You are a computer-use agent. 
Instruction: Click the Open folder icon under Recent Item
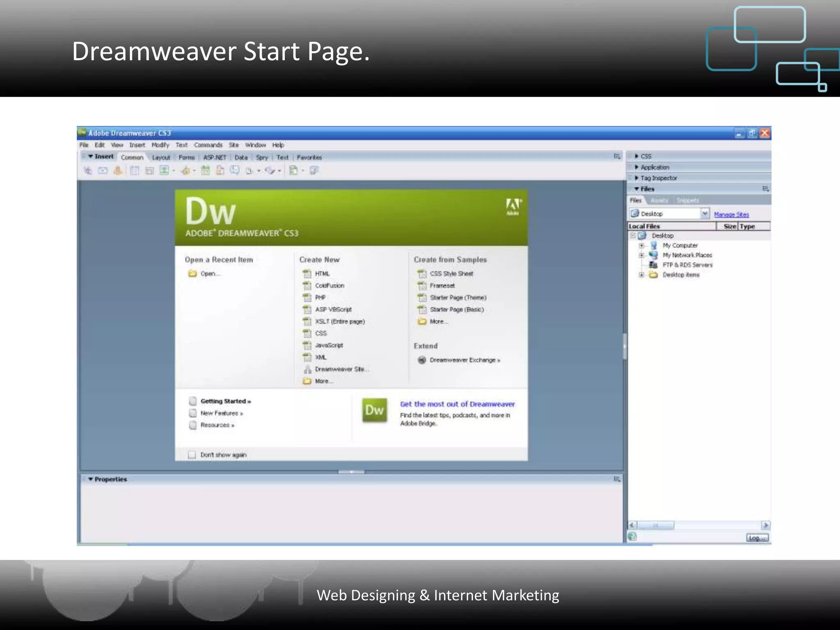coord(192,274)
